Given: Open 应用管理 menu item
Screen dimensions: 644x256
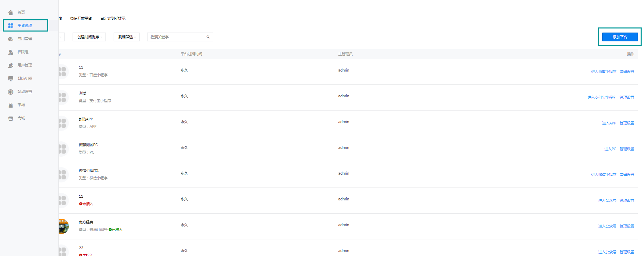Looking at the screenshot, I should click(25, 39).
